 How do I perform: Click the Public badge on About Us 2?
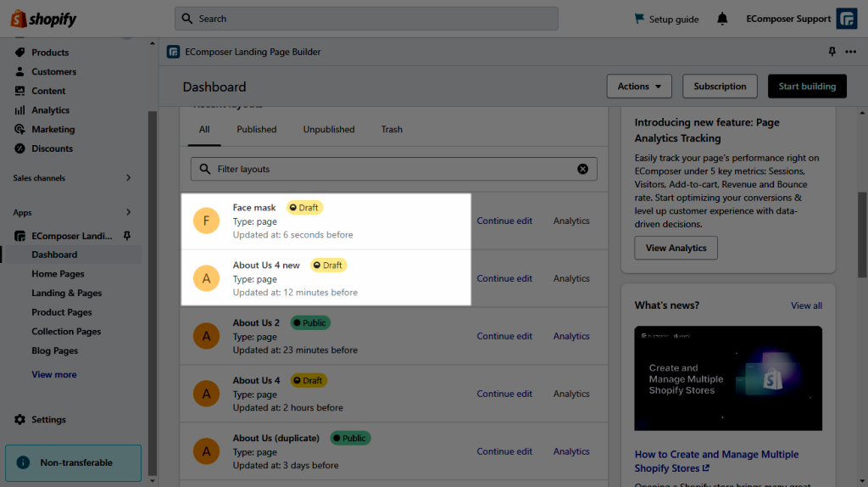click(310, 322)
